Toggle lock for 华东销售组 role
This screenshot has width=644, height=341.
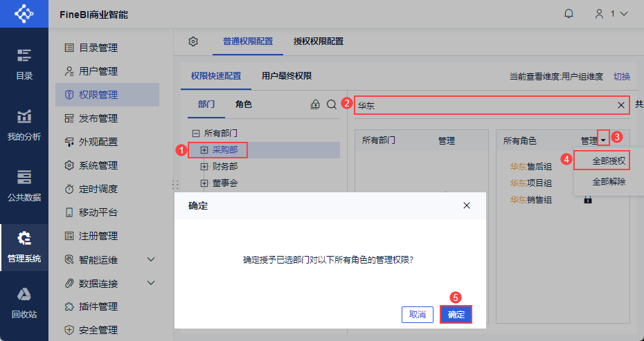(588, 200)
